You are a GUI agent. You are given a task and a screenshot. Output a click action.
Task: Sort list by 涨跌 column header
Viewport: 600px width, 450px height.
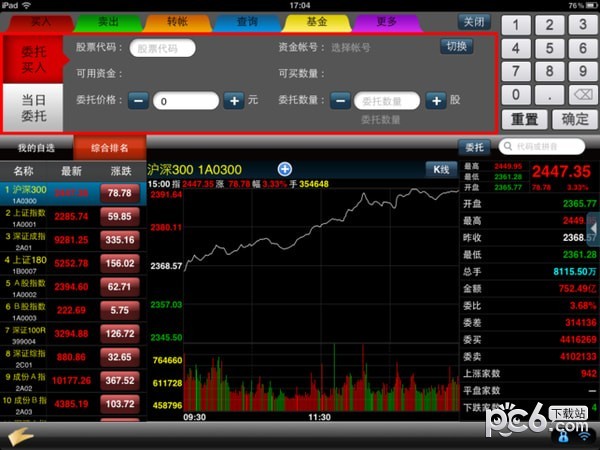pyautogui.click(x=121, y=171)
